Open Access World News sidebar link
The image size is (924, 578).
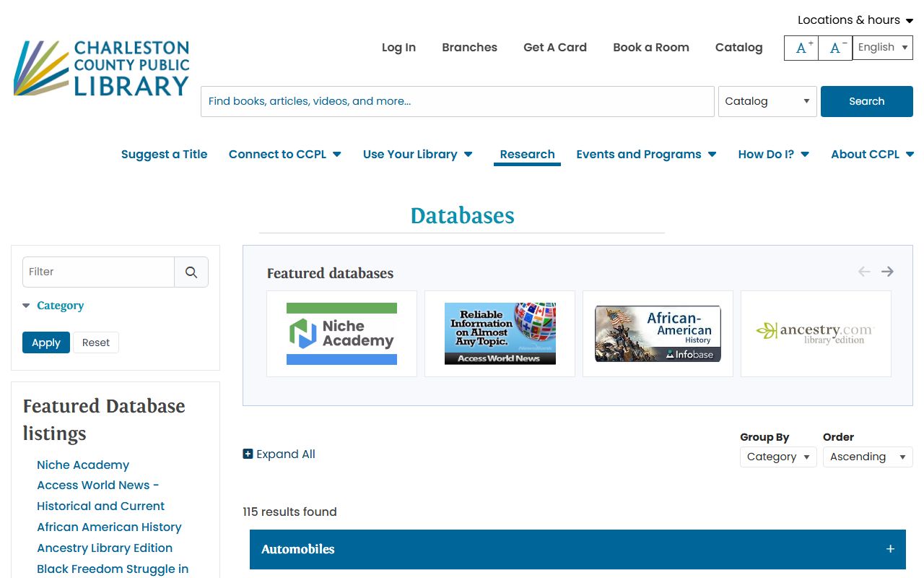[100, 496]
